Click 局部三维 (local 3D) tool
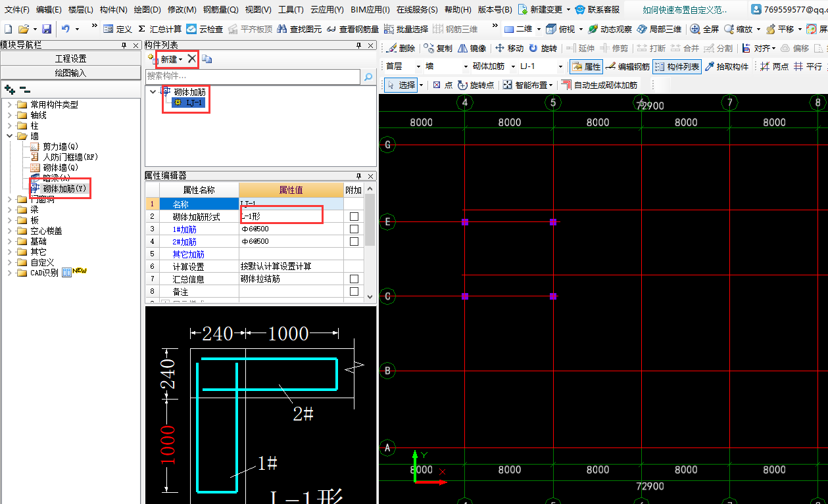Screen dimensions: 828x504 (659, 30)
